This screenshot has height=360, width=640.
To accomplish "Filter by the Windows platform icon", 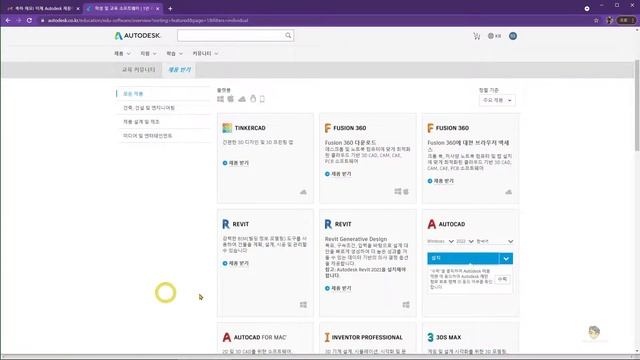I will (x=220, y=99).
